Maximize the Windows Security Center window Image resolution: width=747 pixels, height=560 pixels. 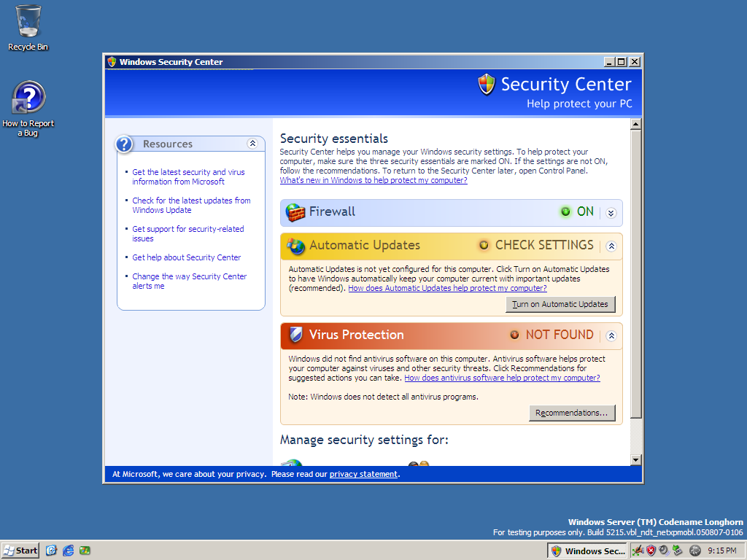622,62
